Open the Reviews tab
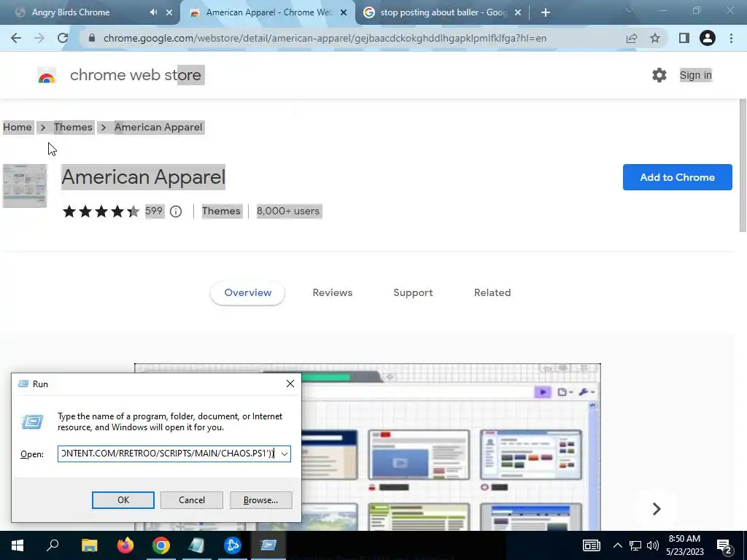 pos(333,293)
